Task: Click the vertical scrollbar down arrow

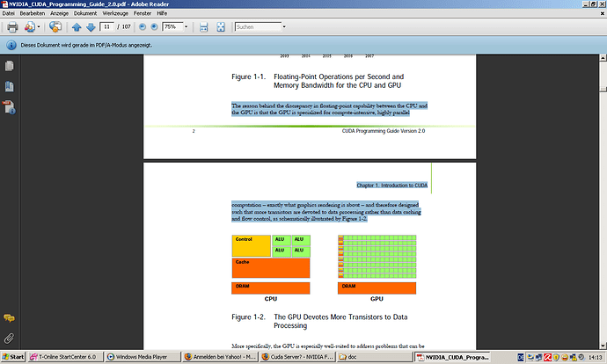Action: [x=603, y=346]
